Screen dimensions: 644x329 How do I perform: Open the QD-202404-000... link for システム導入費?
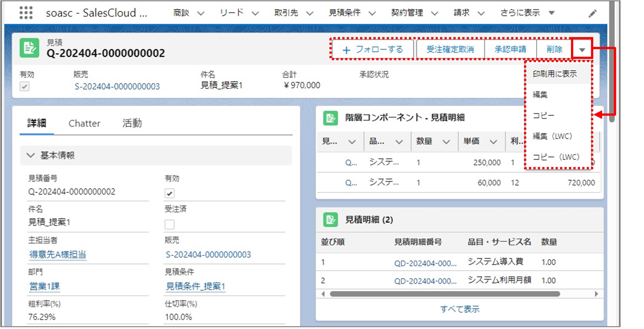[x=425, y=263]
